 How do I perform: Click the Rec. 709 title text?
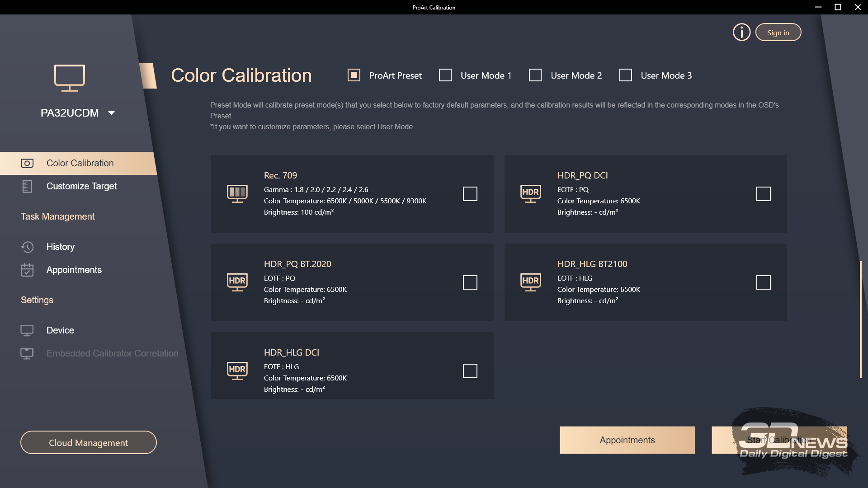pos(280,175)
